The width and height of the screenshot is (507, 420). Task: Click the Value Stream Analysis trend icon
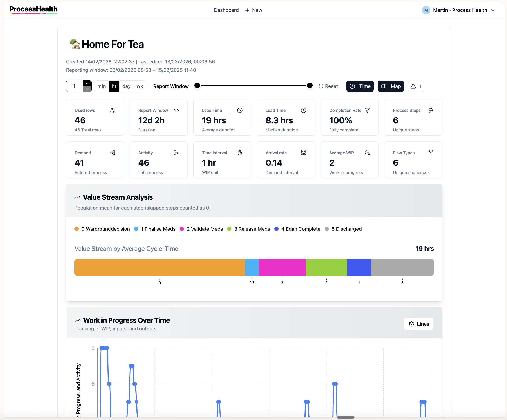[77, 197]
